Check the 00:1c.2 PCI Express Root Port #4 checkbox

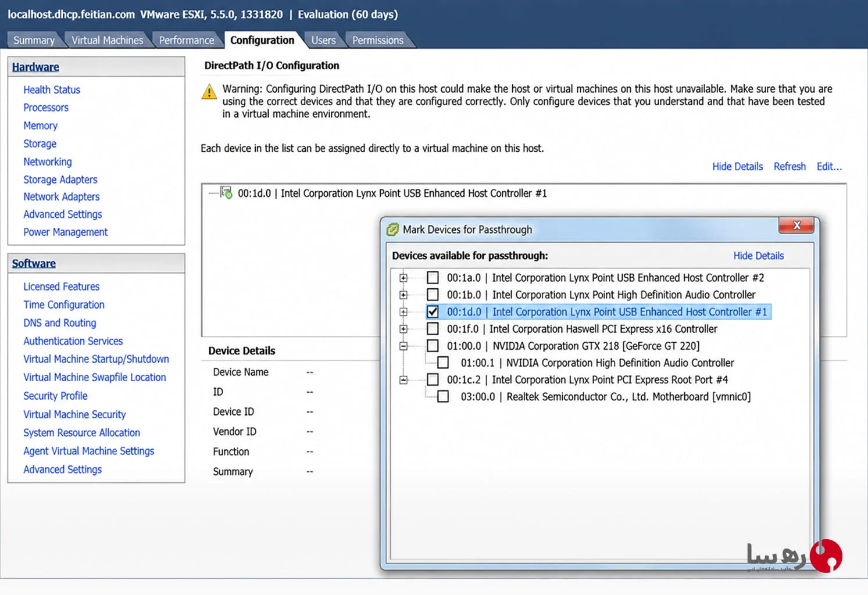click(x=433, y=379)
